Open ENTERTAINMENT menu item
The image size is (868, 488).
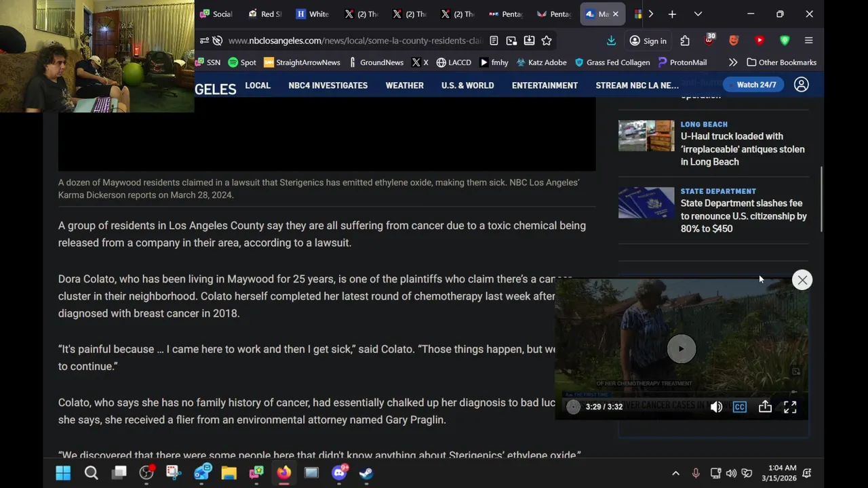coord(545,85)
